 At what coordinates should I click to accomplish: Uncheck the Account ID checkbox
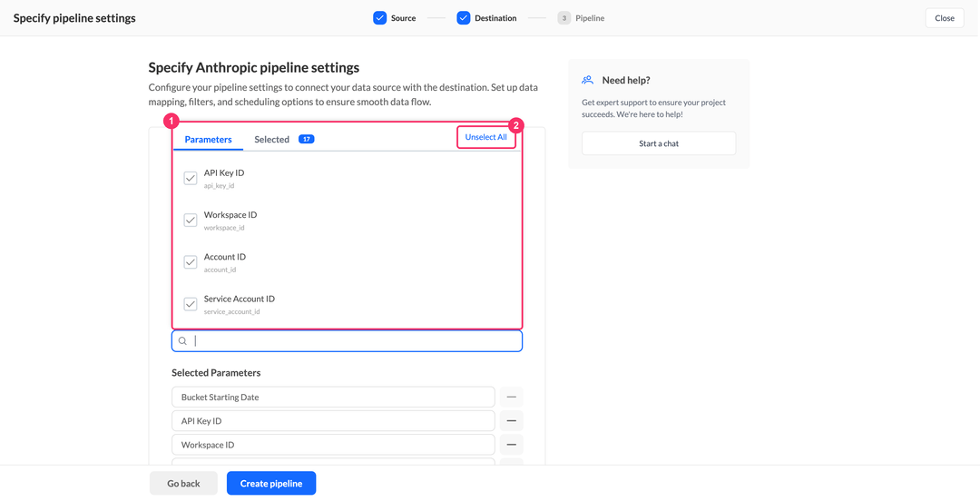[190, 262]
